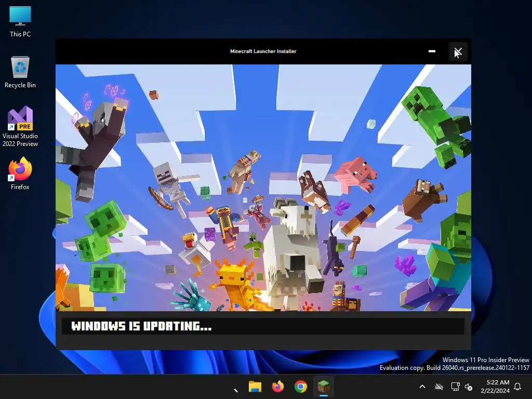Select the Recycle Bin desktop icon

click(x=20, y=72)
